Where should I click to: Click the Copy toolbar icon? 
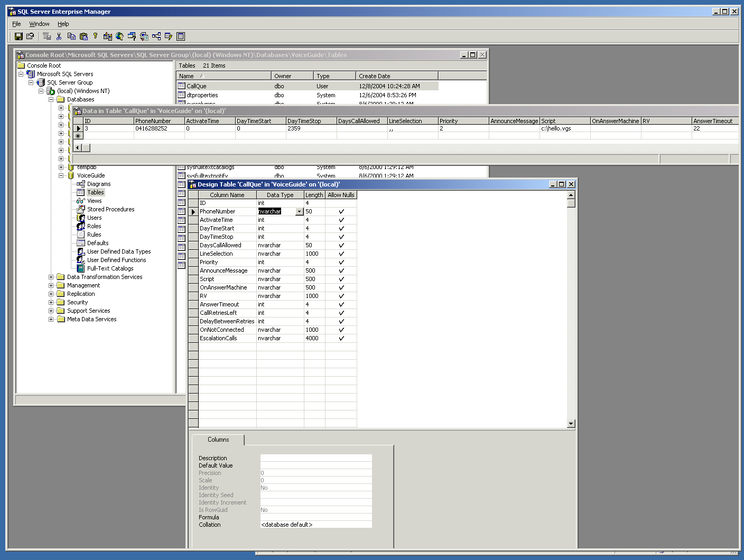[71, 36]
